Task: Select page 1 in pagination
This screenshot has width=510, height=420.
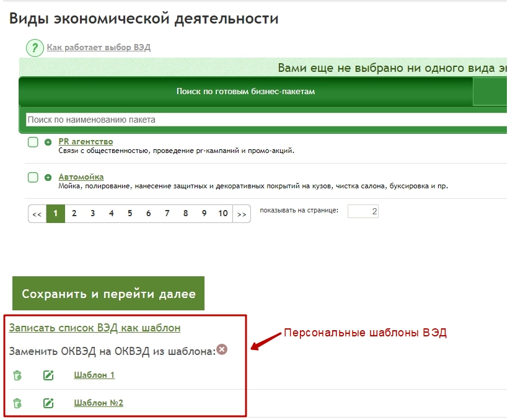Action: (x=56, y=214)
